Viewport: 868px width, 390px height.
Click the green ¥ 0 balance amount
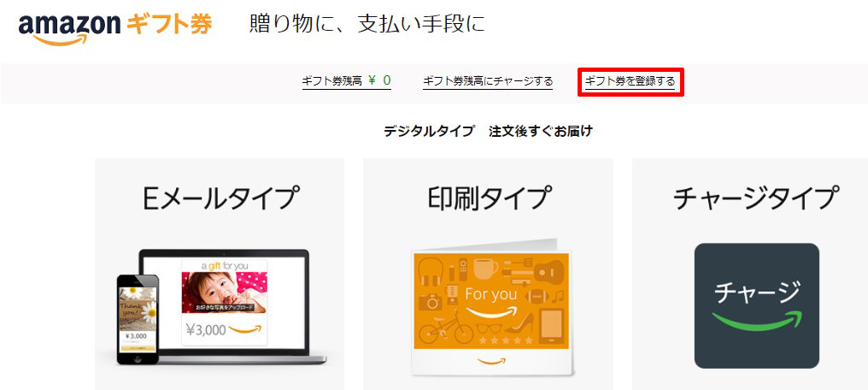click(379, 81)
